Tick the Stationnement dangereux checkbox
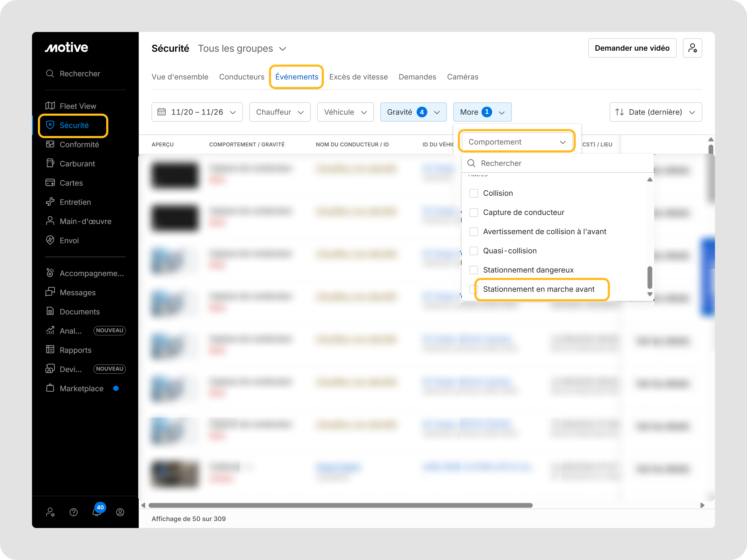Viewport: 747px width, 560px height. tap(474, 270)
